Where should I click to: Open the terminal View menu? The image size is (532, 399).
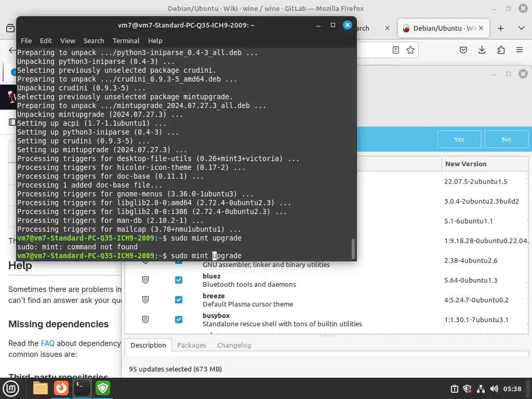(68, 41)
